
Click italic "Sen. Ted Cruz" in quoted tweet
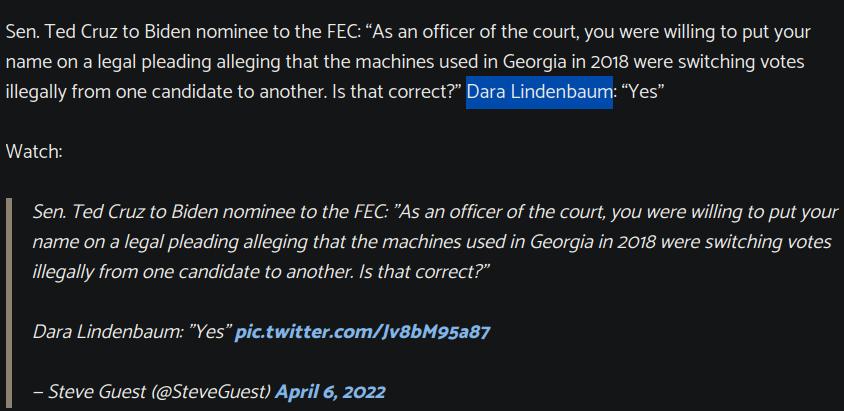click(x=89, y=212)
